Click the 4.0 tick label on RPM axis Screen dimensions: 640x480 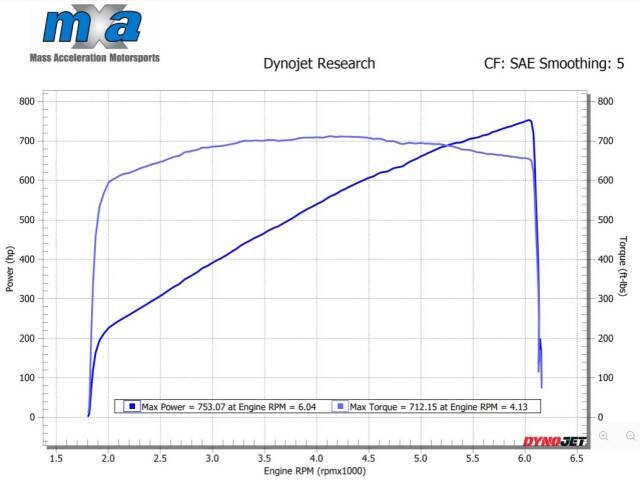316,458
